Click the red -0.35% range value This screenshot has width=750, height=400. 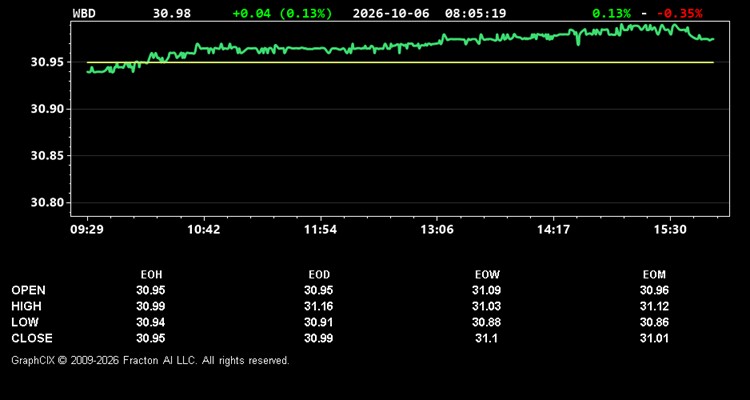click(680, 13)
